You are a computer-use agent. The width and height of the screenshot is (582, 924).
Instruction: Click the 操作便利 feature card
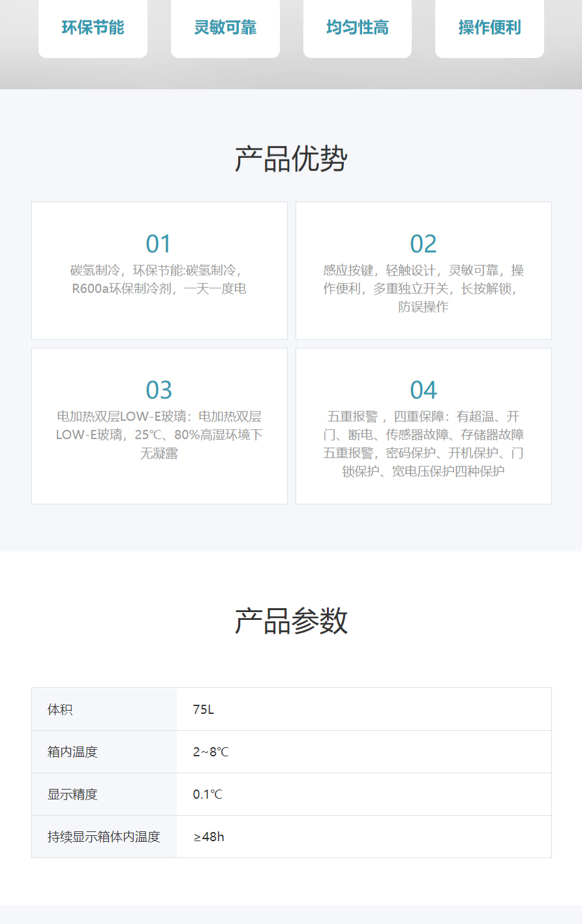coord(489,27)
